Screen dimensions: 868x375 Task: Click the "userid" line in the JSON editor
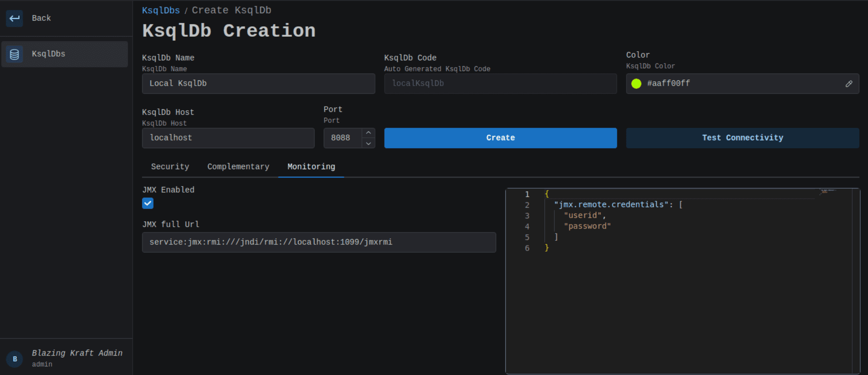click(x=585, y=215)
